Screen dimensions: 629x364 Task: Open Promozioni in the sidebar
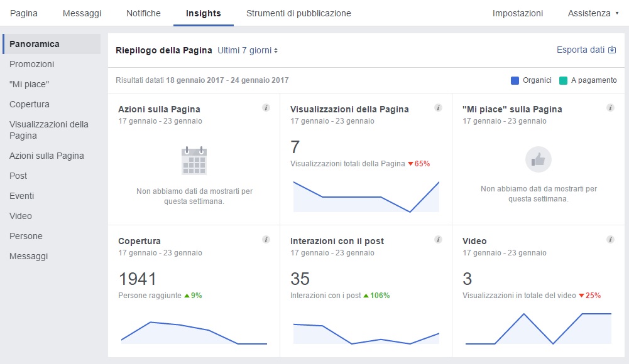[31, 64]
